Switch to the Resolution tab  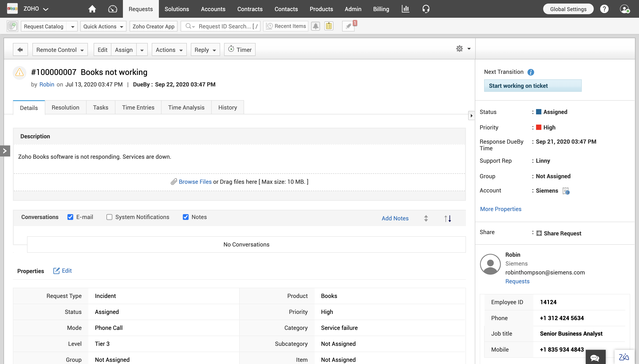pos(65,107)
